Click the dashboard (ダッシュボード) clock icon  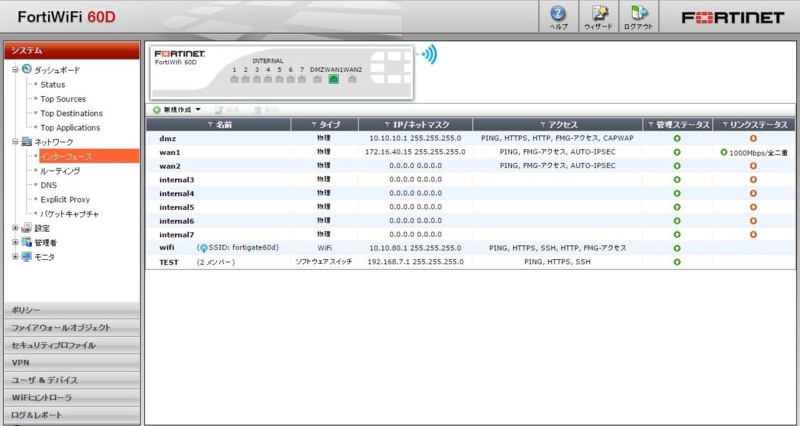[x=27, y=69]
